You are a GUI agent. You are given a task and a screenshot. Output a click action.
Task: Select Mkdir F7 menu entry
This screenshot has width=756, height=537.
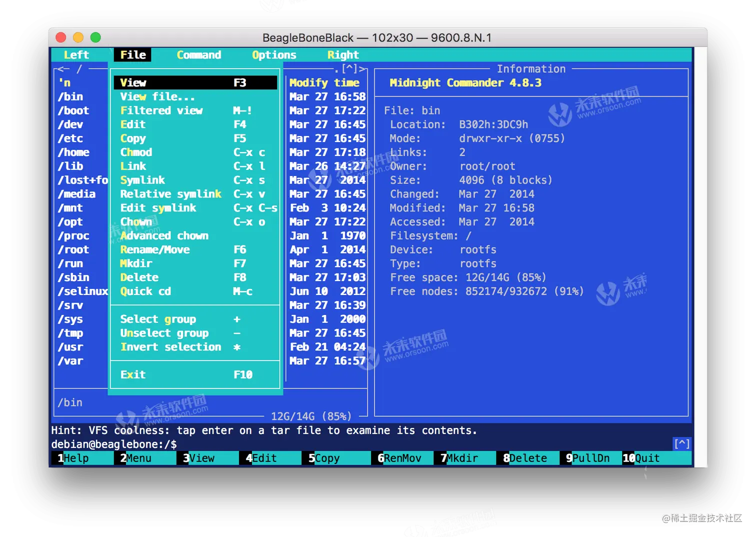pos(195,263)
